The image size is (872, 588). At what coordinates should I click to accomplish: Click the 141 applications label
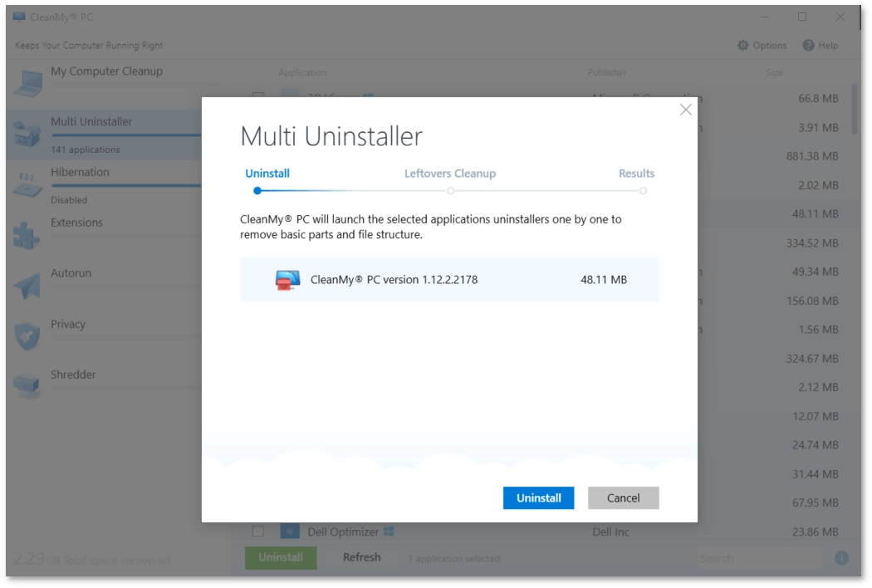click(85, 149)
